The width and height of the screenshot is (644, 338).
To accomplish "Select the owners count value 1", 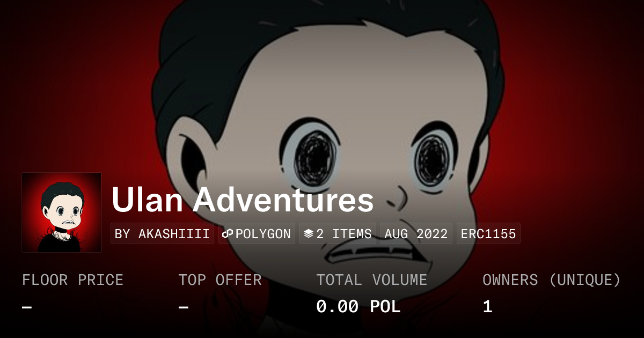I will (x=487, y=307).
